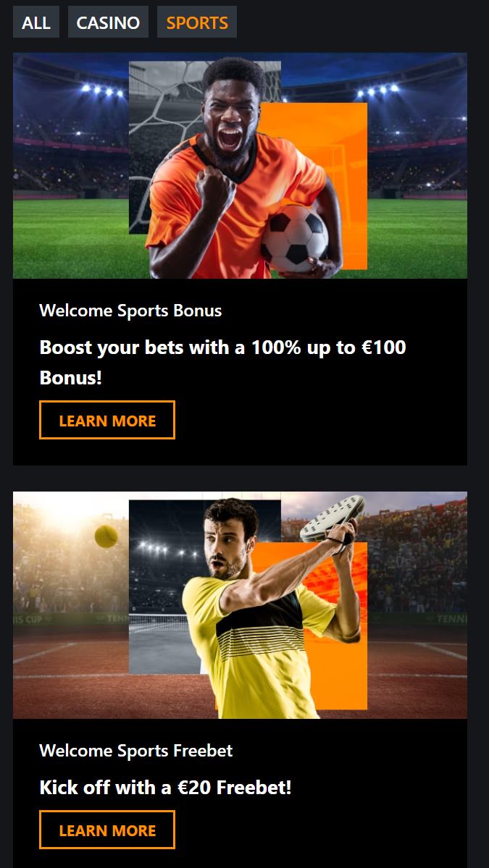Click the €20 Freebet headline
The width and height of the screenshot is (489, 868).
click(166, 787)
